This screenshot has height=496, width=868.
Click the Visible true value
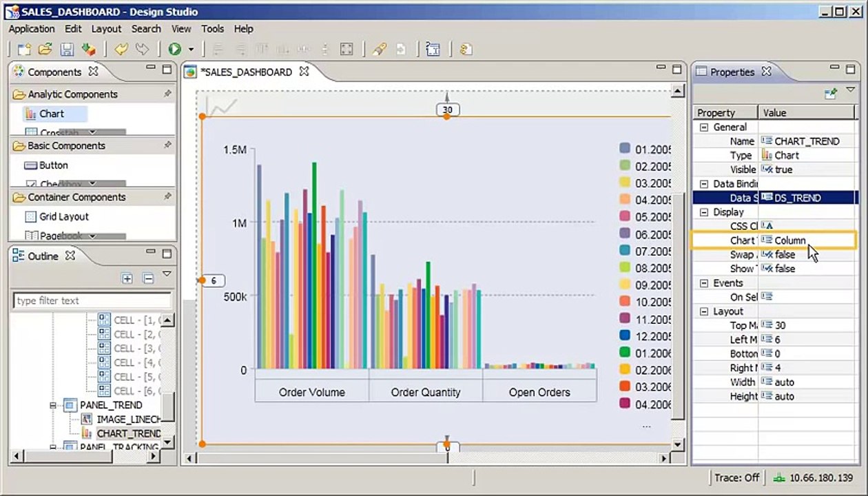pyautogui.click(x=783, y=169)
